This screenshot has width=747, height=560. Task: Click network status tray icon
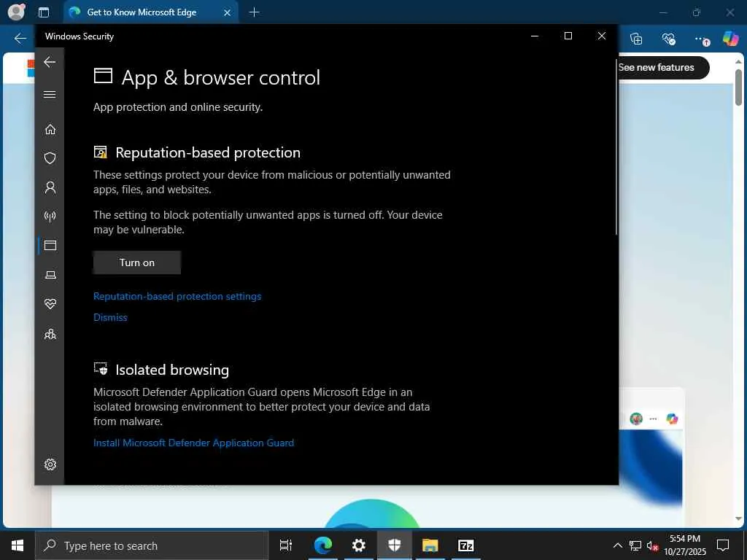tap(635, 545)
